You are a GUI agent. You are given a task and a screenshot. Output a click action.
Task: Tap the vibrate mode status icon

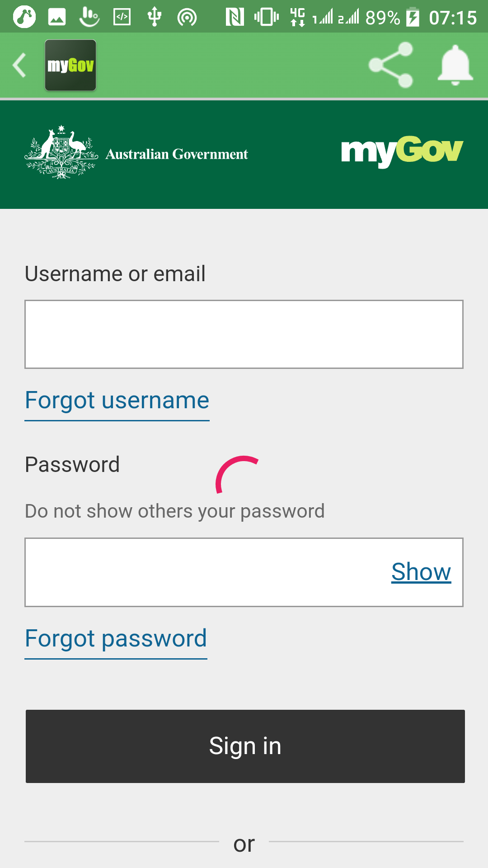266,17
